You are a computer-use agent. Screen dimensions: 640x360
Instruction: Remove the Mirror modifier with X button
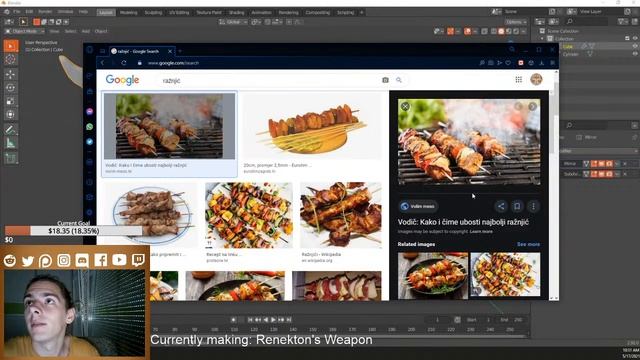coord(625,164)
